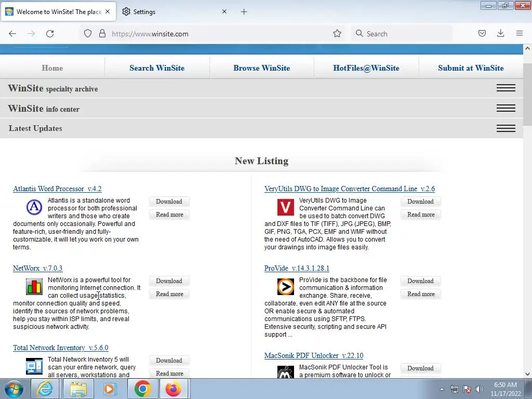Screen dimensions: 532x399
Task: Bookmark this page with the star
Action: click(x=337, y=33)
